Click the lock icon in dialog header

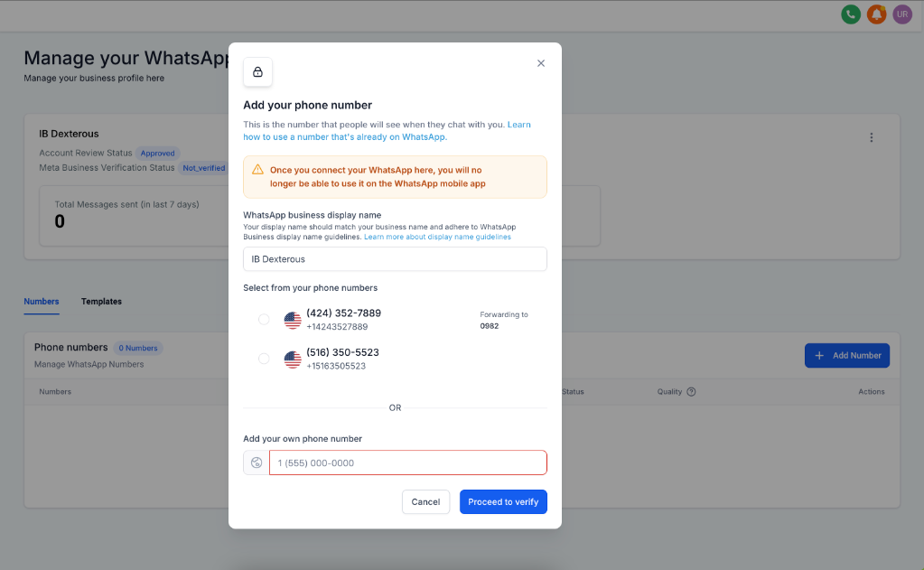click(257, 72)
